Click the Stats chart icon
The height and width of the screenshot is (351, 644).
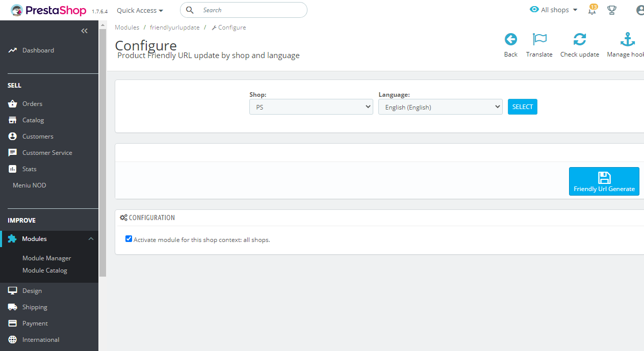(13, 169)
